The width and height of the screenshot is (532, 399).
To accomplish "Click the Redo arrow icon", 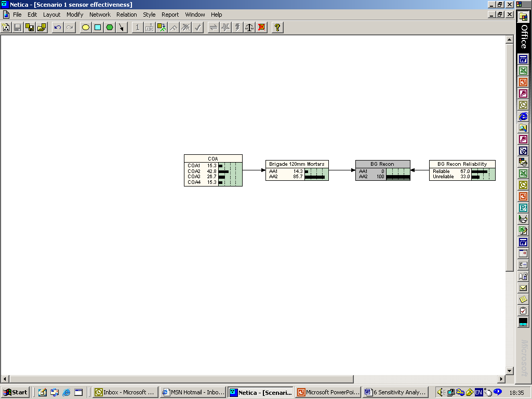I will coord(70,28).
